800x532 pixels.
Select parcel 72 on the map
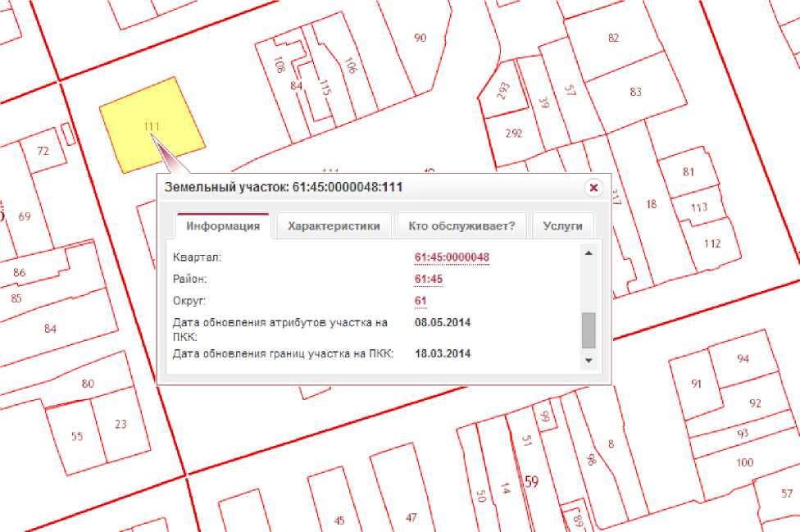pos(43,151)
